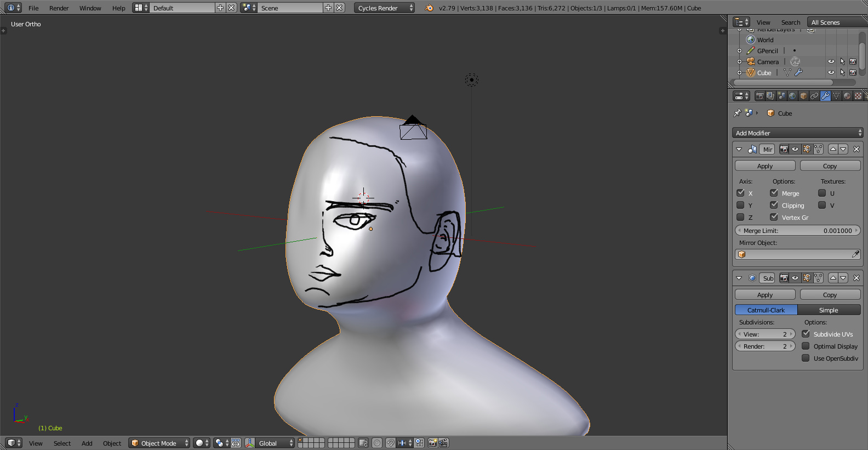Hide Cube with its outliner eye icon
The height and width of the screenshot is (450, 868).
tap(831, 72)
